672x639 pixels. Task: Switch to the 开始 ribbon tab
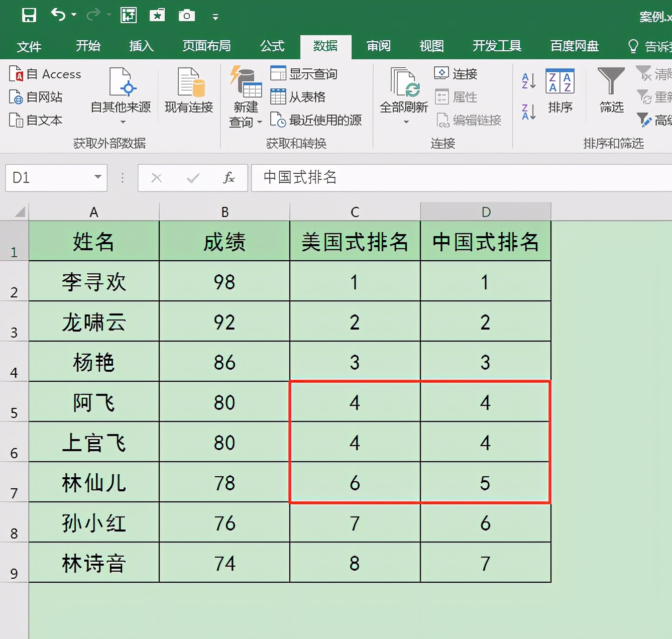(88, 46)
